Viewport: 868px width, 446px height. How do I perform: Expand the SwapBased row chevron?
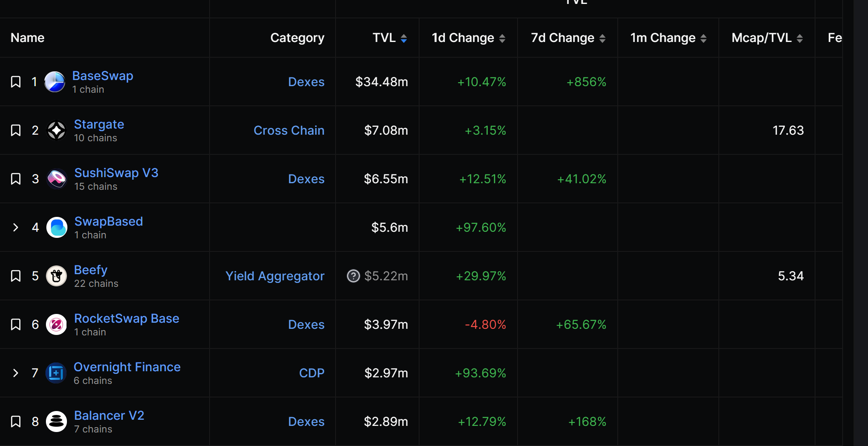(x=16, y=227)
